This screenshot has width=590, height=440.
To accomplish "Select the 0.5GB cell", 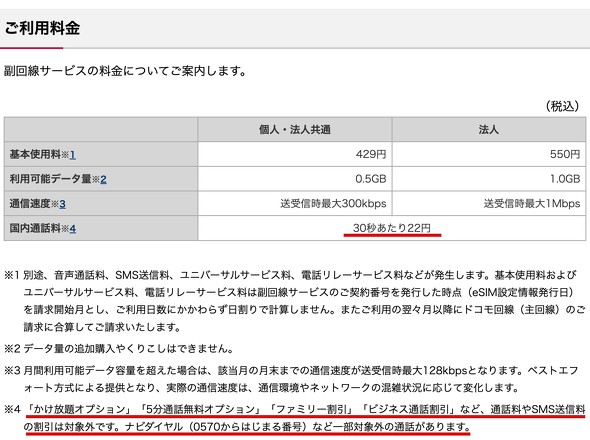I will coord(295,179).
